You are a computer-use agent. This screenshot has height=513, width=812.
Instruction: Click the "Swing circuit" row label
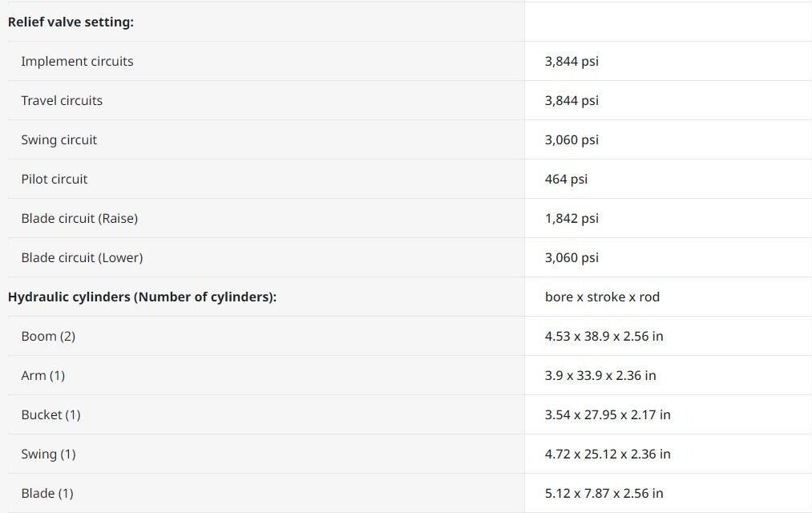59,139
